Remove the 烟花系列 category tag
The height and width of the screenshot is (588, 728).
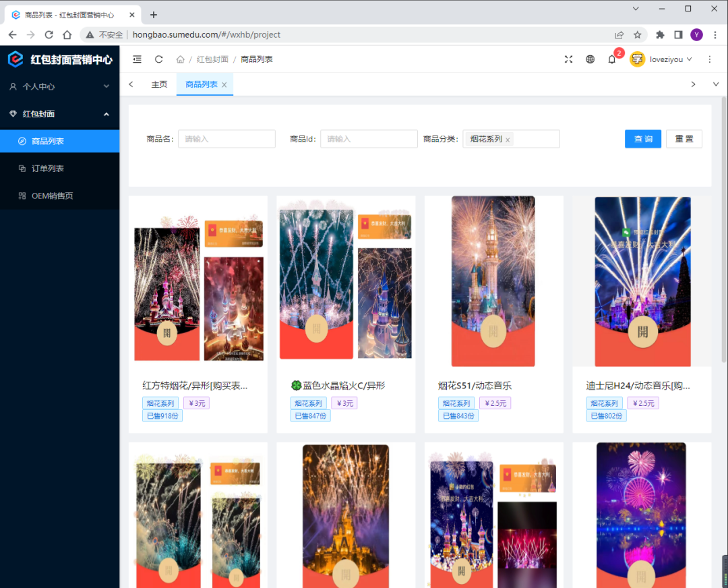point(508,140)
